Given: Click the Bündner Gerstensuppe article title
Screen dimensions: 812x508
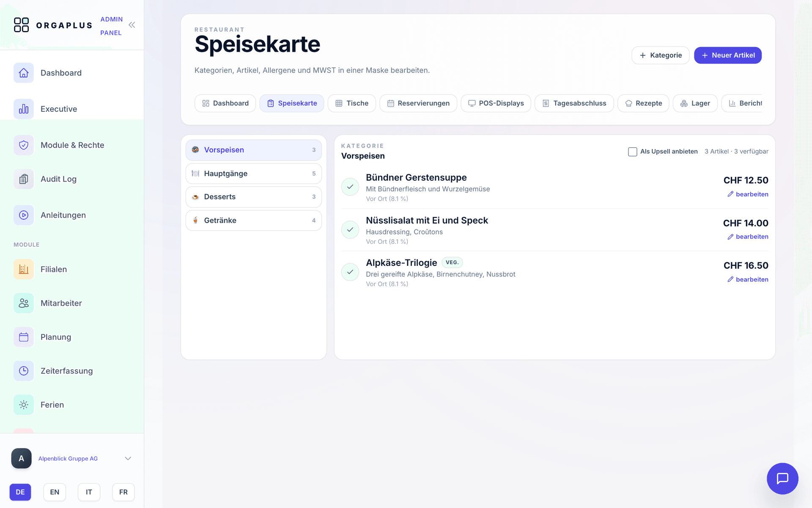Looking at the screenshot, I should [x=416, y=178].
